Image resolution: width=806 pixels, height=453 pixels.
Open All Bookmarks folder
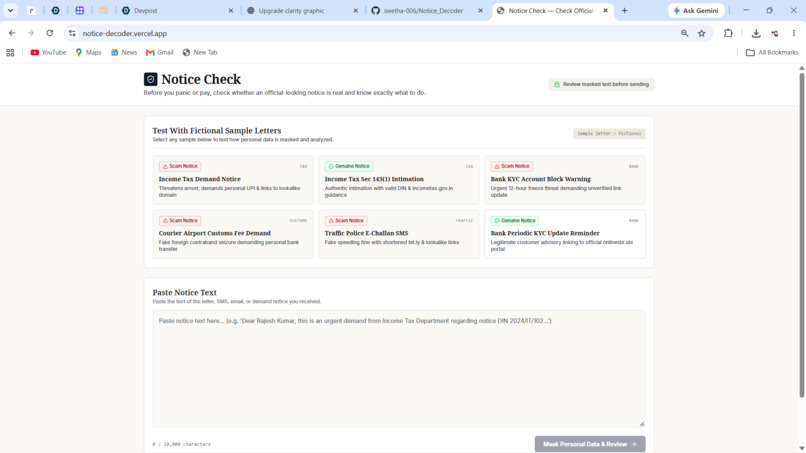(772, 52)
